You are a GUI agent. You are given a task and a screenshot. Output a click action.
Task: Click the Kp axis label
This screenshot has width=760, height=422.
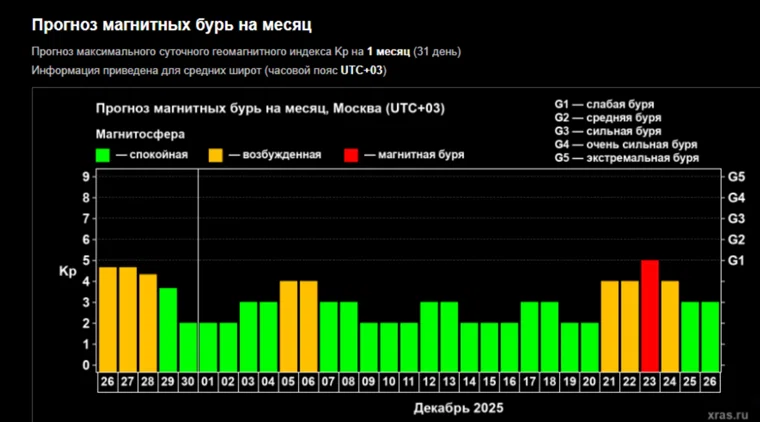(x=67, y=271)
